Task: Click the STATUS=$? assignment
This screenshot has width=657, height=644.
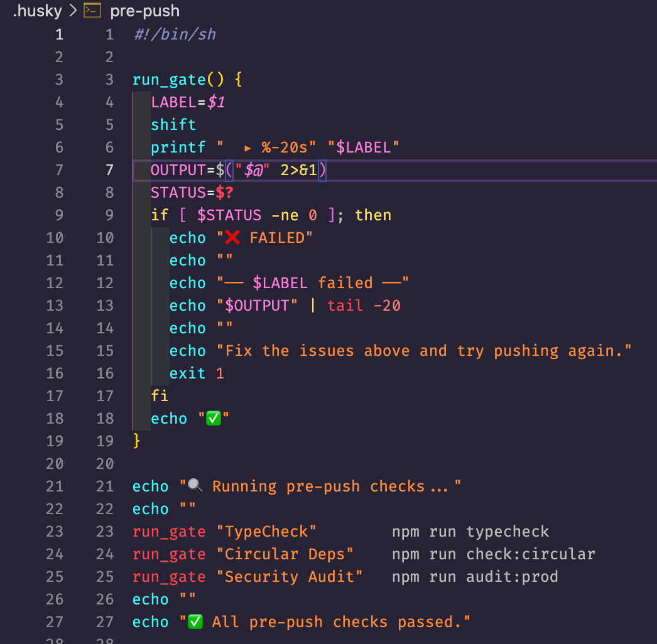Action: (192, 193)
